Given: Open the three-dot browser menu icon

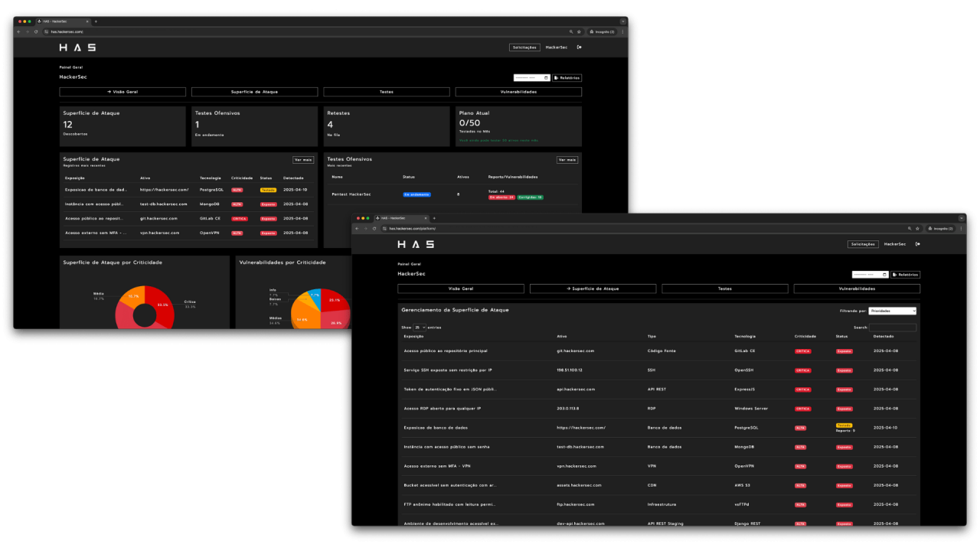Looking at the screenshot, I should (x=960, y=228).
